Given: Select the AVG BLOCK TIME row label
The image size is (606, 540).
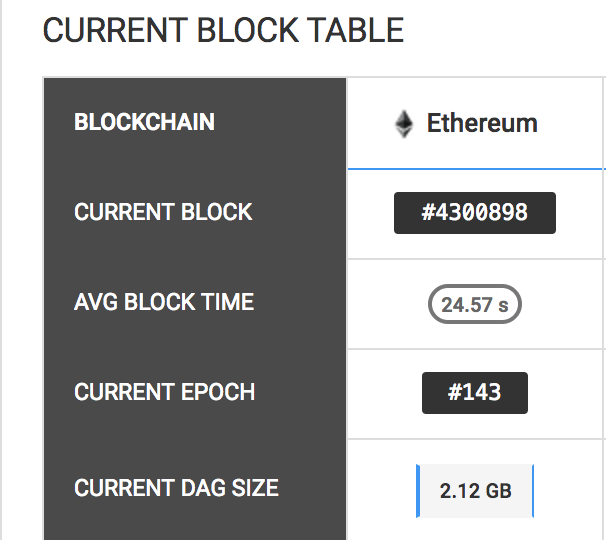Looking at the screenshot, I should [164, 302].
